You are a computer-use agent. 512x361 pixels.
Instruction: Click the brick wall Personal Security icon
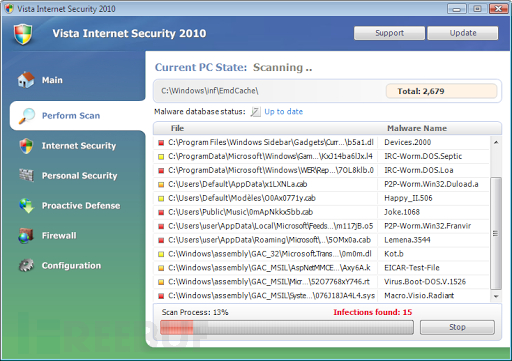[x=26, y=175]
